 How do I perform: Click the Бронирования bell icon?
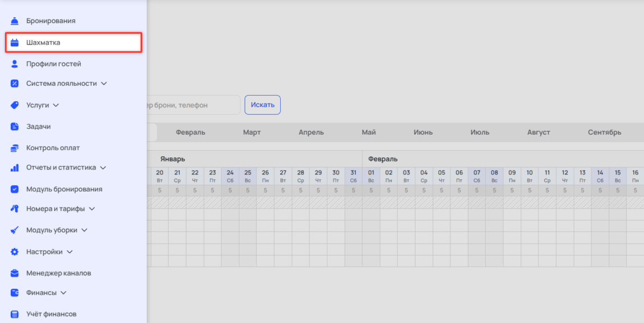15,21
